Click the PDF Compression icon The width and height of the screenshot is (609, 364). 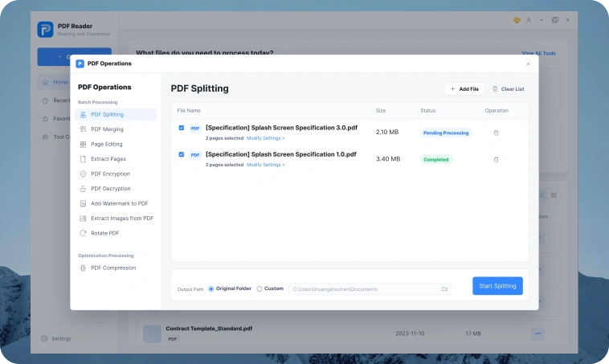(x=83, y=268)
